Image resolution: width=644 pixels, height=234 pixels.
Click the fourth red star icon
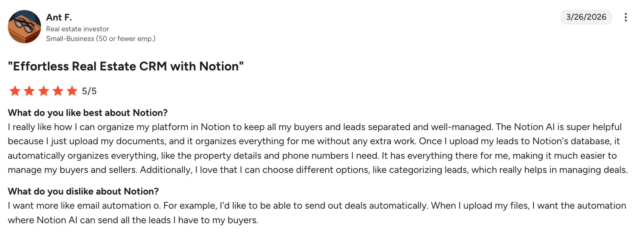58,91
